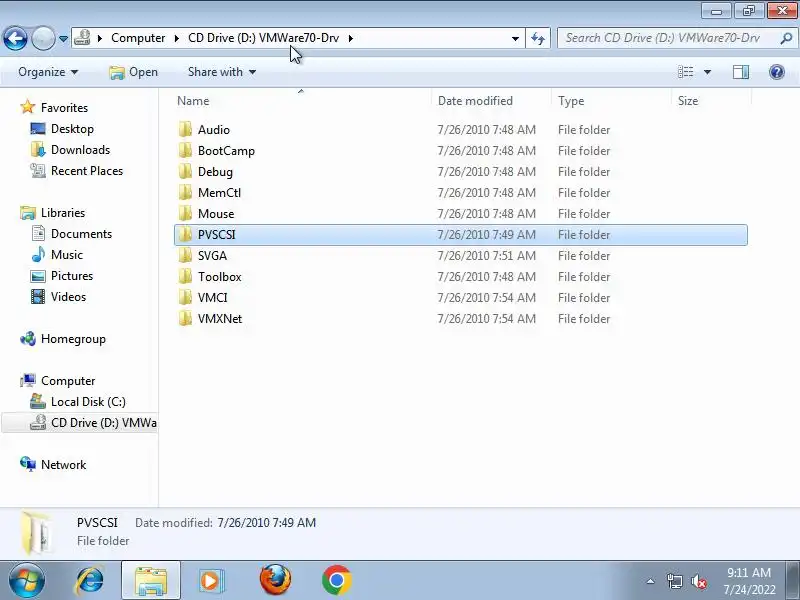Expand the arrow after Computer breadcrumb

point(177,38)
